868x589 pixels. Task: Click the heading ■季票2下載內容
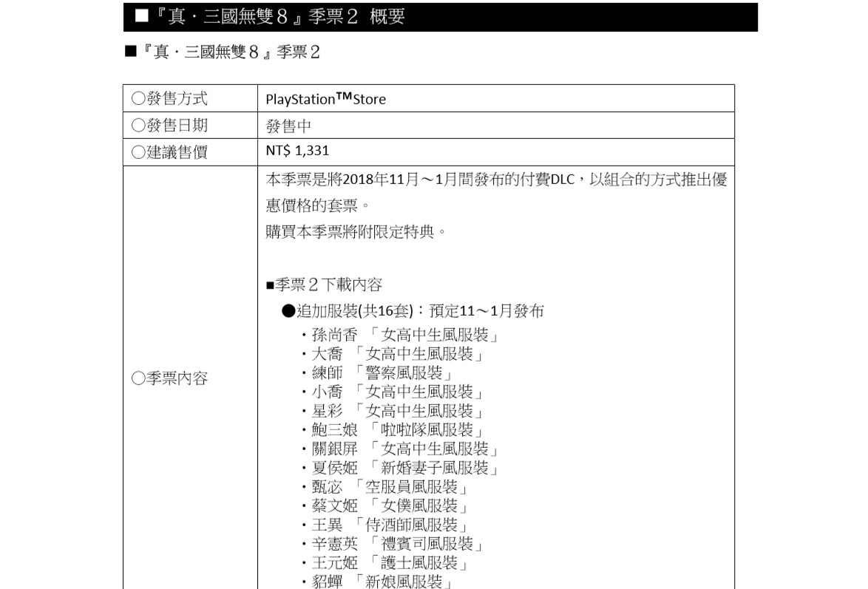click(324, 285)
